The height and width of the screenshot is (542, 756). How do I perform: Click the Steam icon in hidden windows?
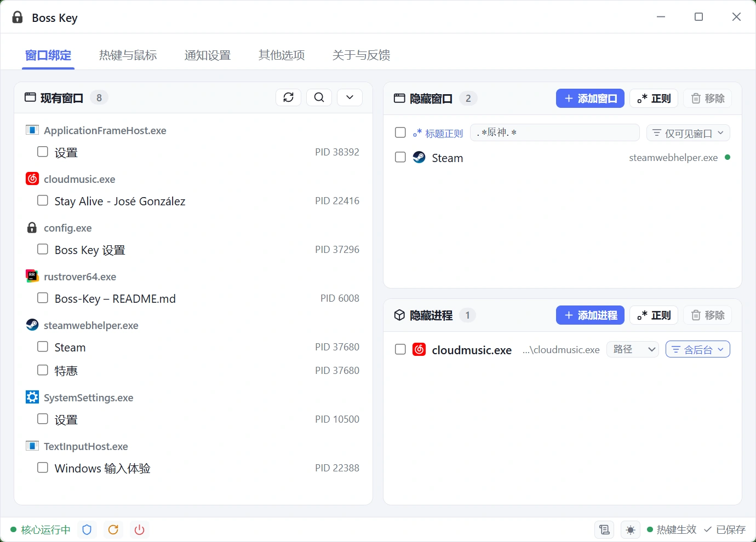click(419, 158)
